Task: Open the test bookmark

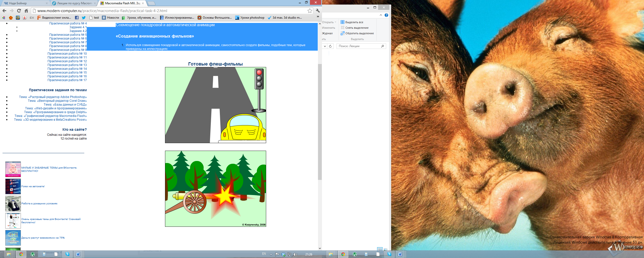Action: point(94,18)
